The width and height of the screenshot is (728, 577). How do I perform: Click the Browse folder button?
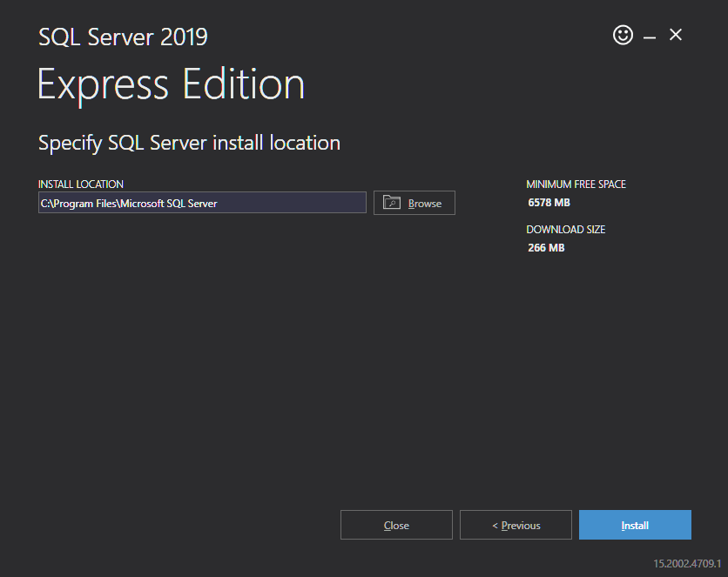point(415,203)
